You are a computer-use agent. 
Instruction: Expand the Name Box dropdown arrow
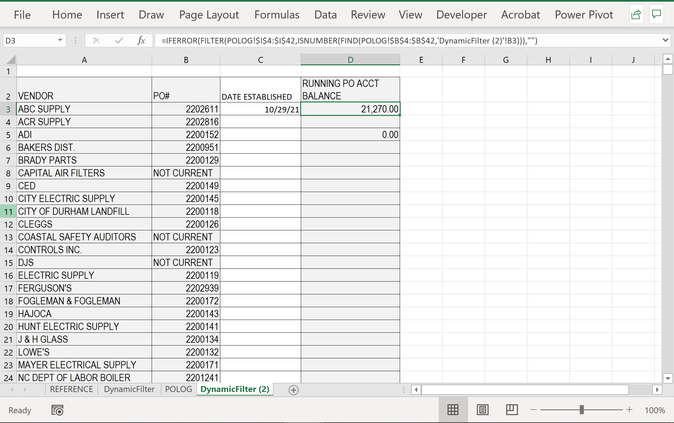click(60, 40)
